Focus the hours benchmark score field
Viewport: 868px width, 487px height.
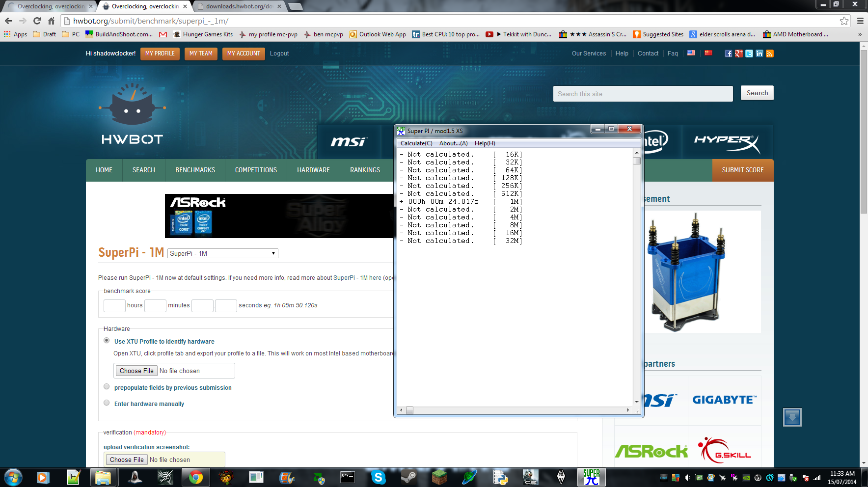tap(114, 305)
